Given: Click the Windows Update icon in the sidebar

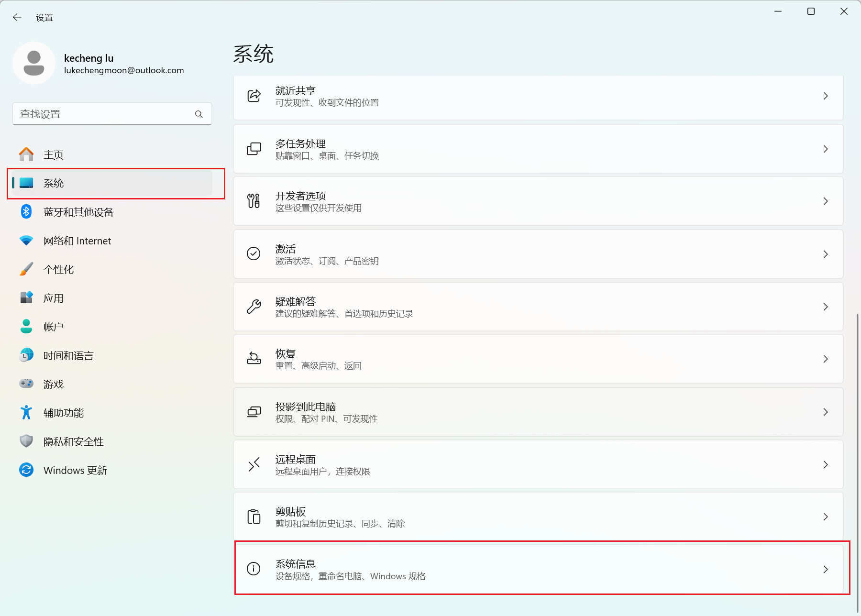Looking at the screenshot, I should (x=26, y=470).
